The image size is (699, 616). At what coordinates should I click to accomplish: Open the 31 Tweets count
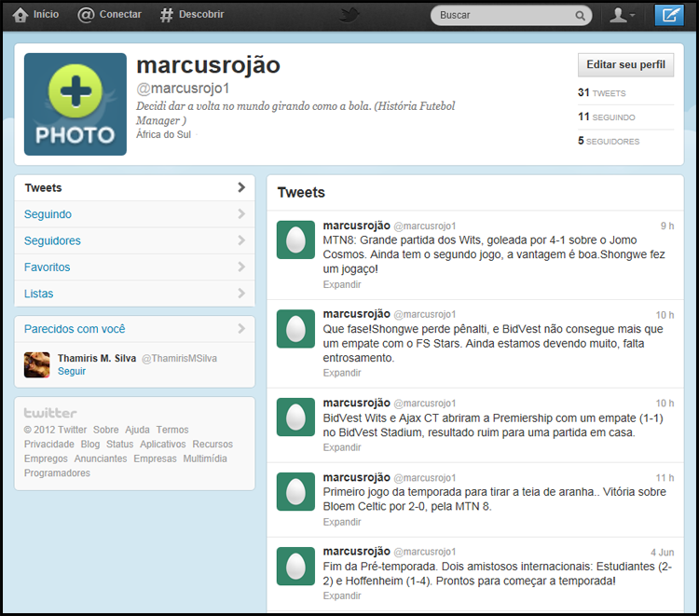coord(602,92)
